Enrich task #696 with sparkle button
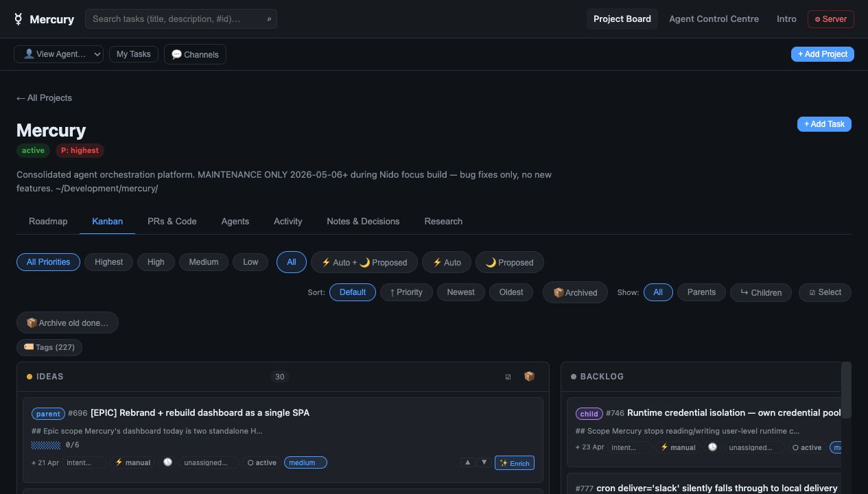This screenshot has width=868, height=494. tap(515, 463)
